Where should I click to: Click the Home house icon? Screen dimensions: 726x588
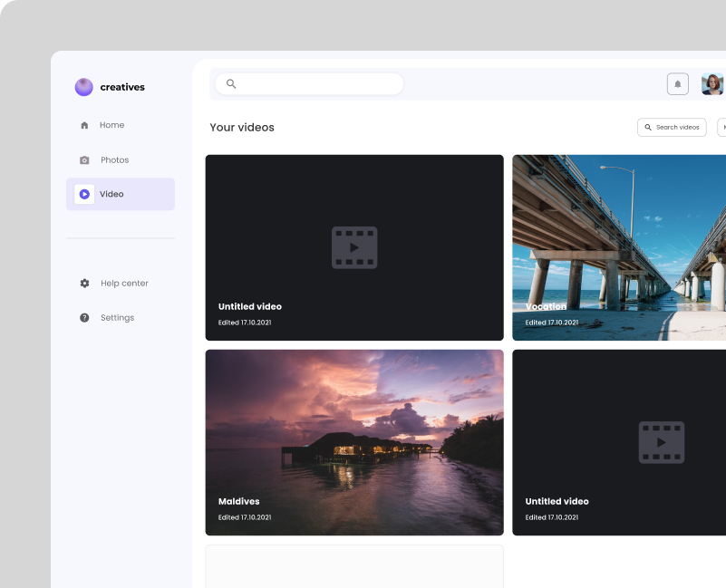point(84,125)
